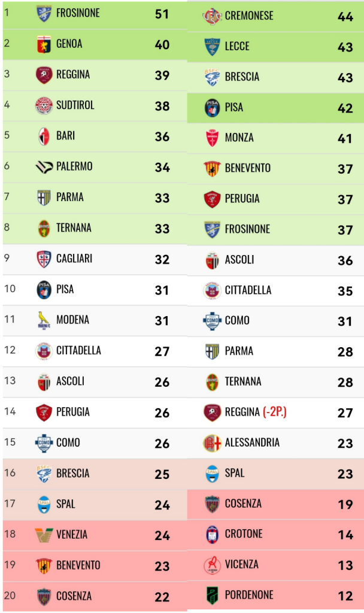Screen dimensions: 364x613
Task: Click the Palermo eagle logo
Action: (44, 167)
